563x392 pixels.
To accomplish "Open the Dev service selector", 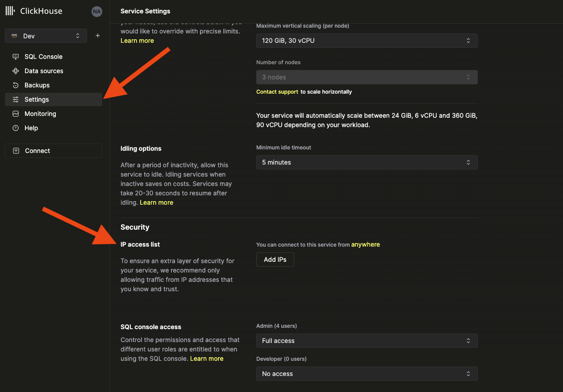I will point(46,36).
